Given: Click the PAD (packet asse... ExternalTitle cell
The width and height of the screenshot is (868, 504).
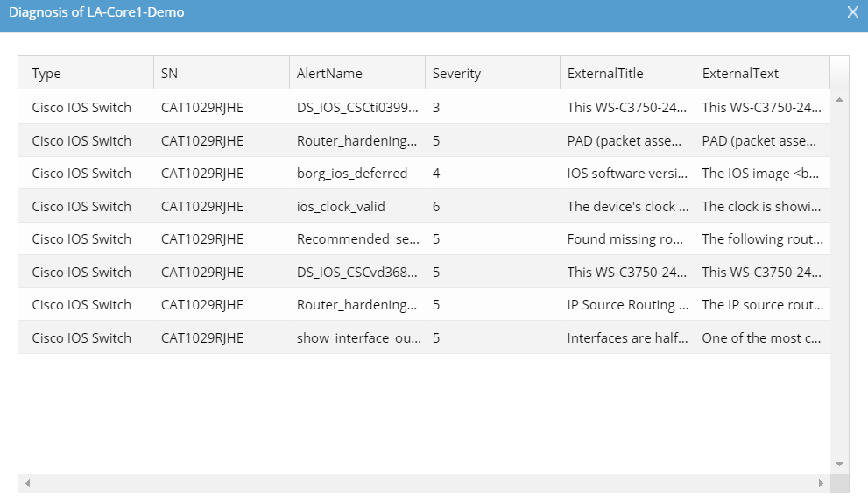Looking at the screenshot, I should click(x=626, y=141).
